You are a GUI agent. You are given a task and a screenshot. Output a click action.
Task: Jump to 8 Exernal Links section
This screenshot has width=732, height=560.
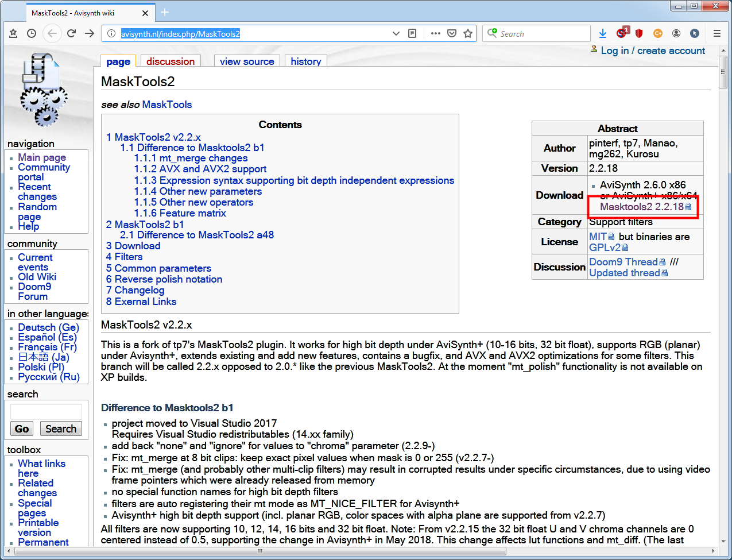coord(141,302)
